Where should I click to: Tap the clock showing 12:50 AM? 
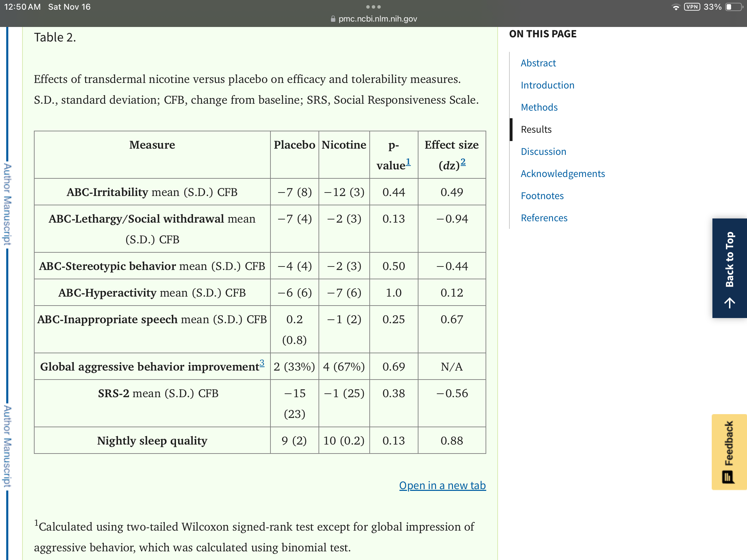[x=22, y=7]
